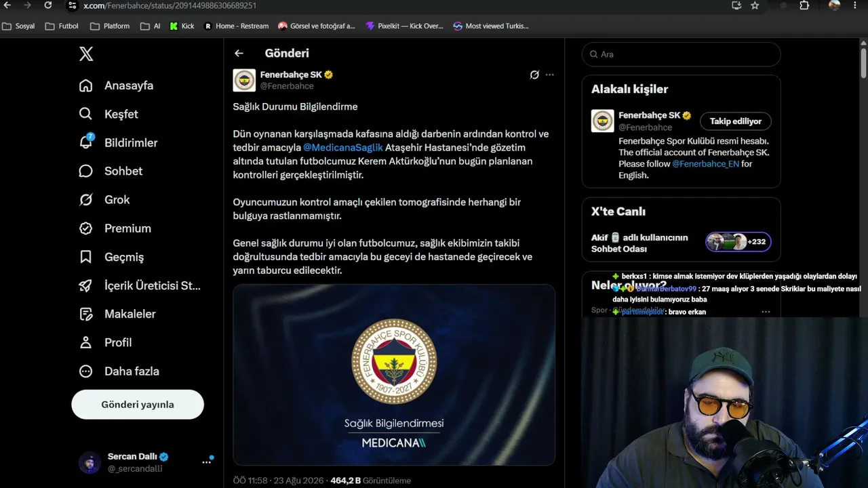Click the Sağlık Durumu Bilgilendirme heading text
The height and width of the screenshot is (488, 868).
click(295, 106)
